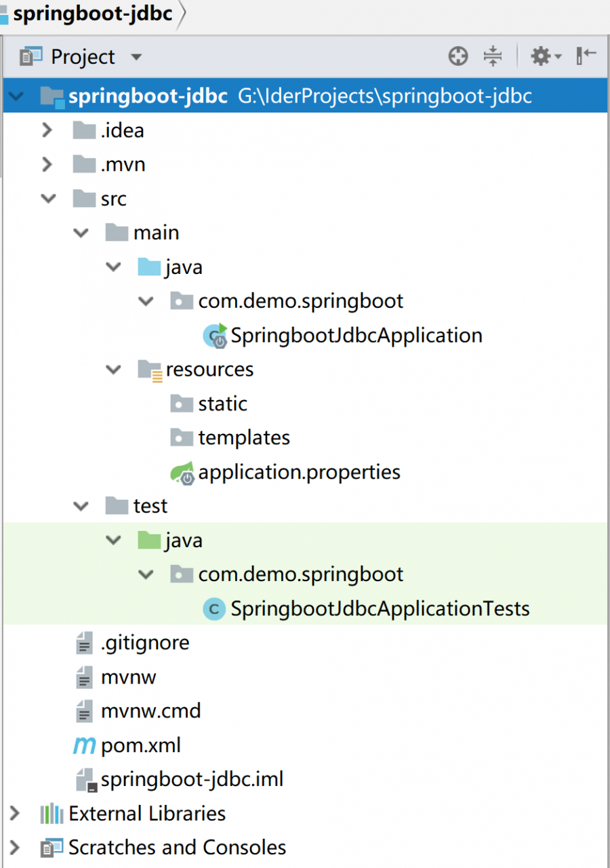Click the Hide panel icon

coord(586,56)
